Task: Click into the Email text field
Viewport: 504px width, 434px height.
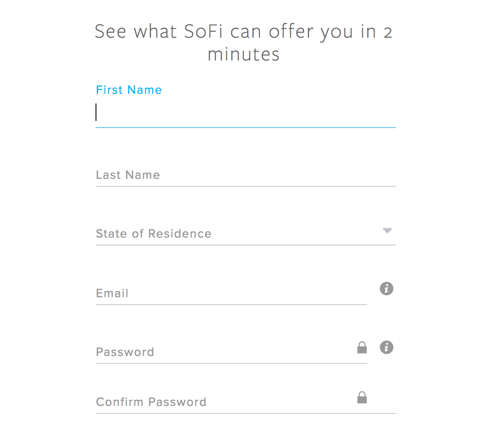Action: point(231,293)
